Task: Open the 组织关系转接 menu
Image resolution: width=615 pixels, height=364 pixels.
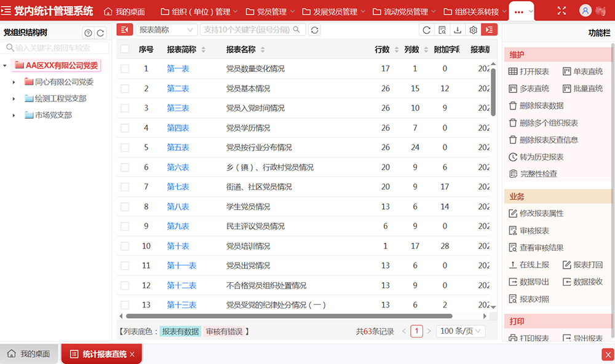Action: pos(475,11)
